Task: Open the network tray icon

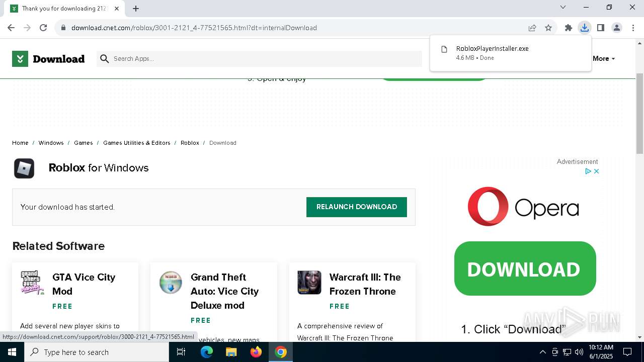Action: pyautogui.click(x=567, y=352)
